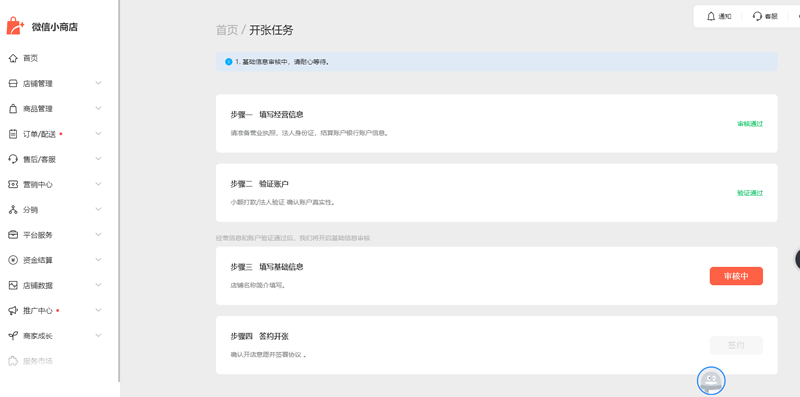Click the 开张任务 breadcrumb title

(271, 30)
